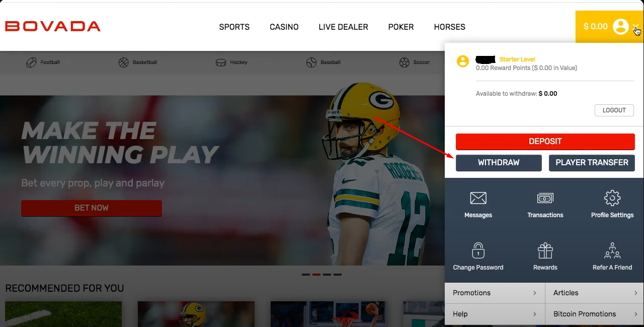Open the Rewards gift icon
Viewport: 644px width, 327px height.
point(545,250)
